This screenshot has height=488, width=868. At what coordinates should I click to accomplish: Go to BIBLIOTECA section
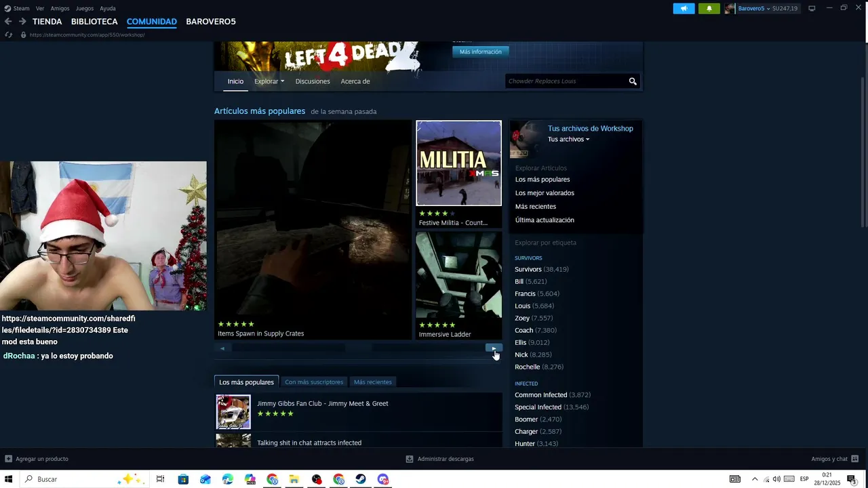coord(94,22)
